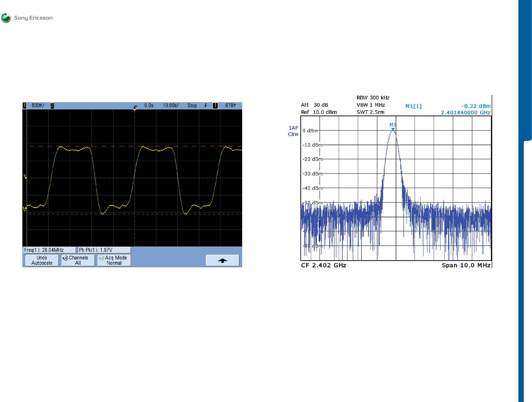Click the trigger source channel 1 badge
The width and height of the screenshot is (532, 402).
click(215, 106)
